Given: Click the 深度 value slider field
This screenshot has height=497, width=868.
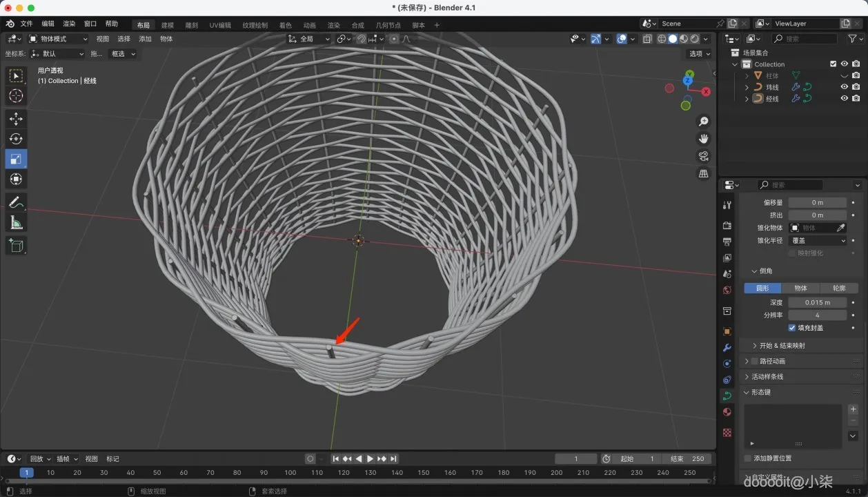Looking at the screenshot, I should (x=817, y=302).
